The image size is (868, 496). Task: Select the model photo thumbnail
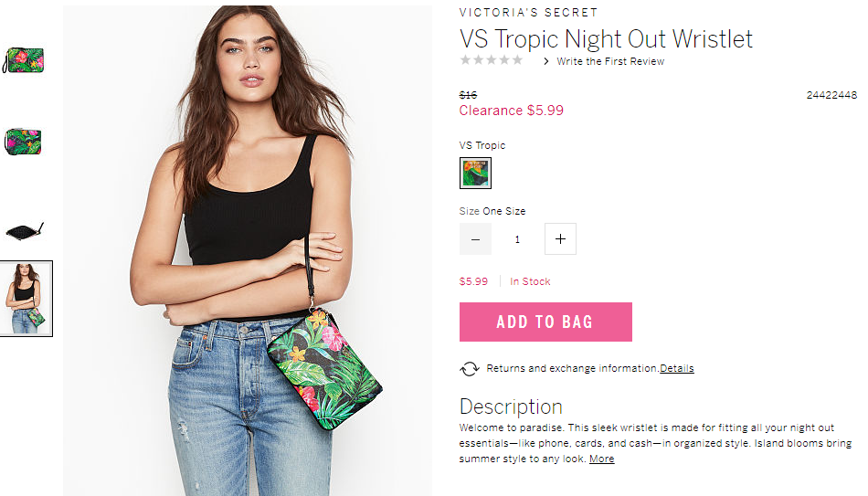tap(26, 299)
